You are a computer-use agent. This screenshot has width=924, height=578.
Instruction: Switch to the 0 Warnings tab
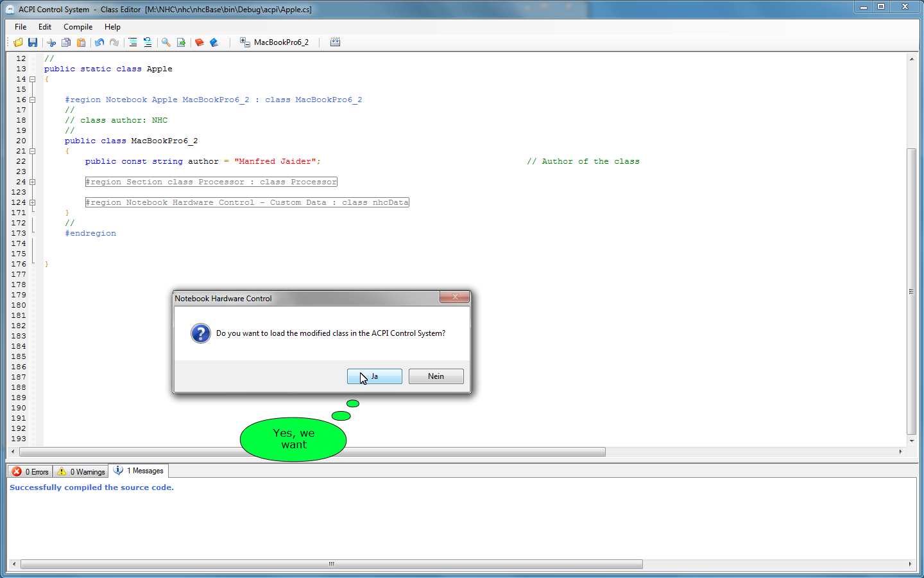(x=81, y=472)
